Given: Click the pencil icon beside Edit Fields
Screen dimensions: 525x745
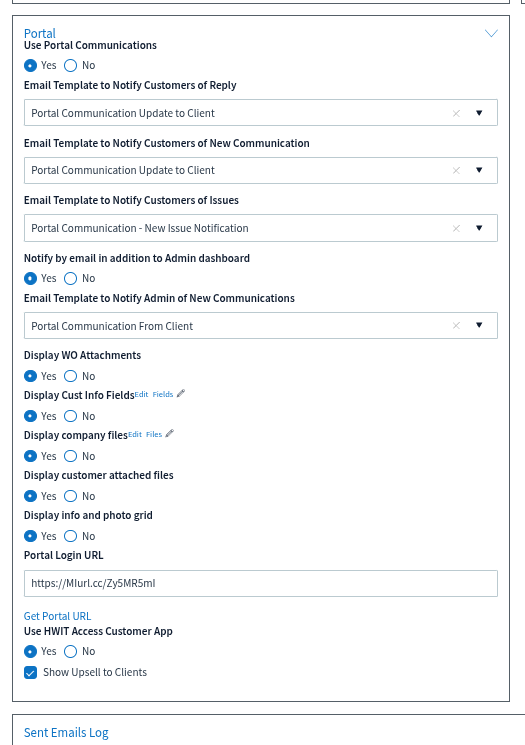Looking at the screenshot, I should 181,393.
